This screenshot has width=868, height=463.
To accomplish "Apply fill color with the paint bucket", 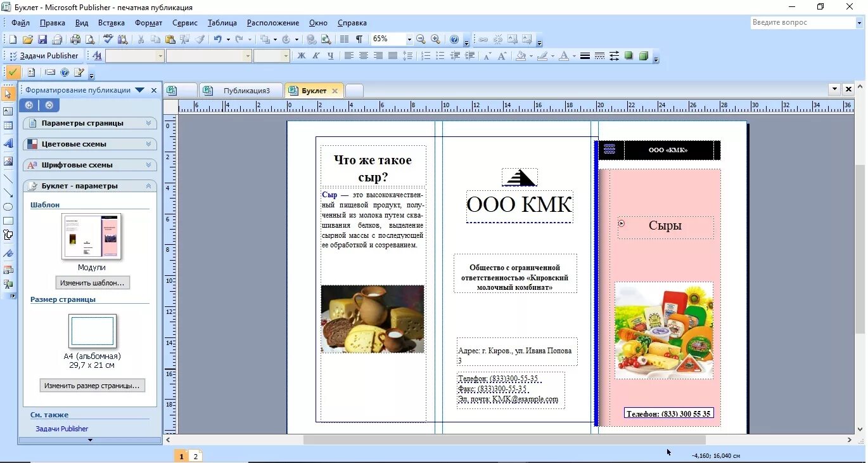I will [521, 56].
